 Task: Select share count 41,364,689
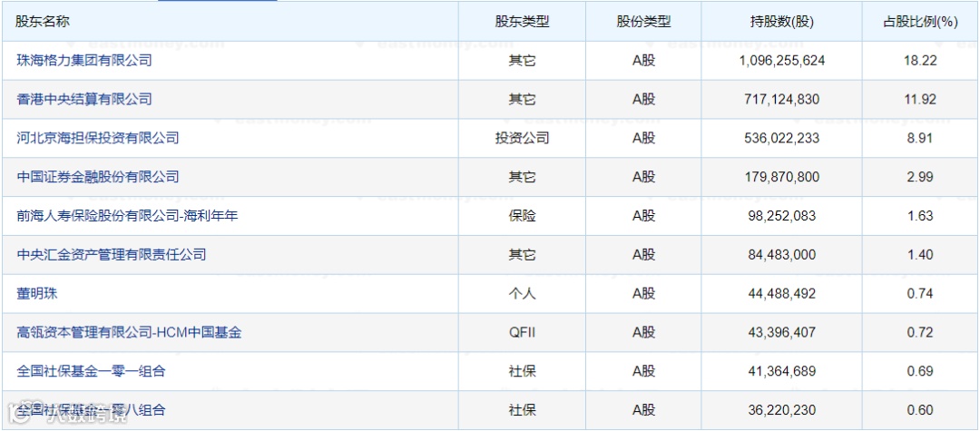782,371
